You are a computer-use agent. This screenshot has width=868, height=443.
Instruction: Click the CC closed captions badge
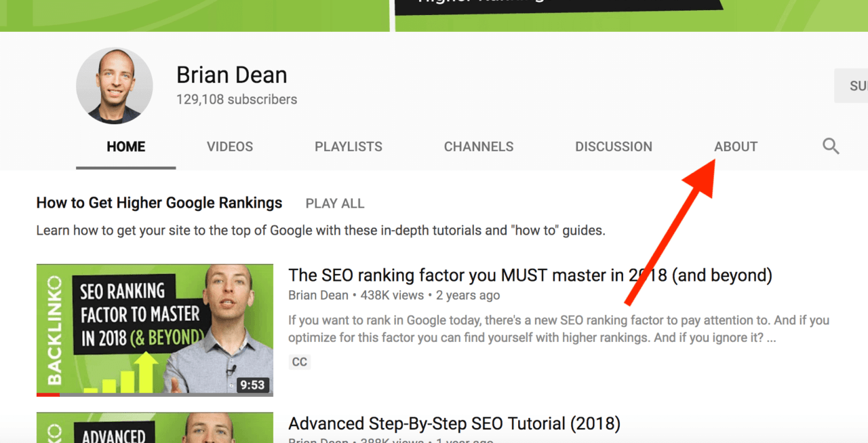click(299, 362)
